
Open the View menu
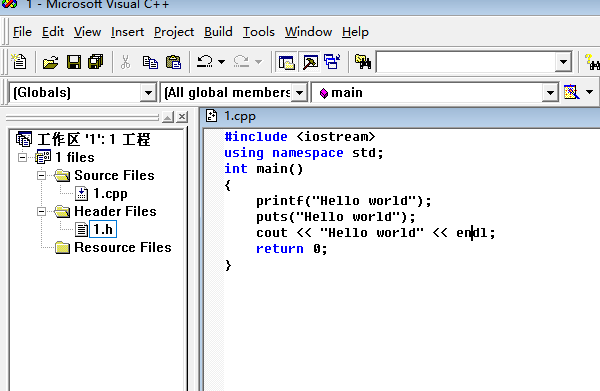(87, 32)
